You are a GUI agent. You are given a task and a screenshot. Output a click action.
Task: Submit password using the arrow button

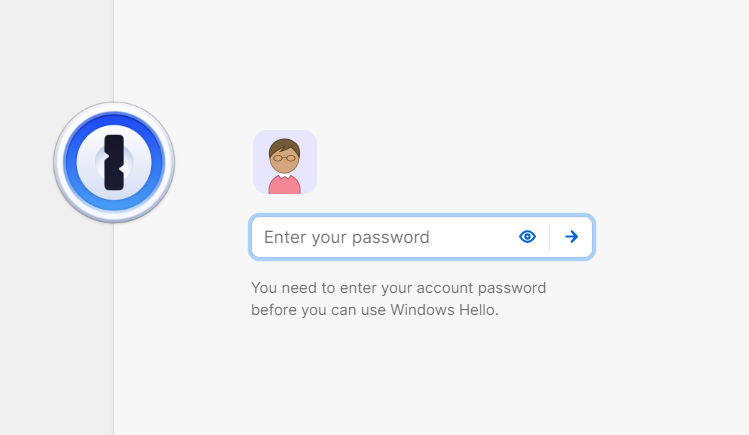(571, 236)
